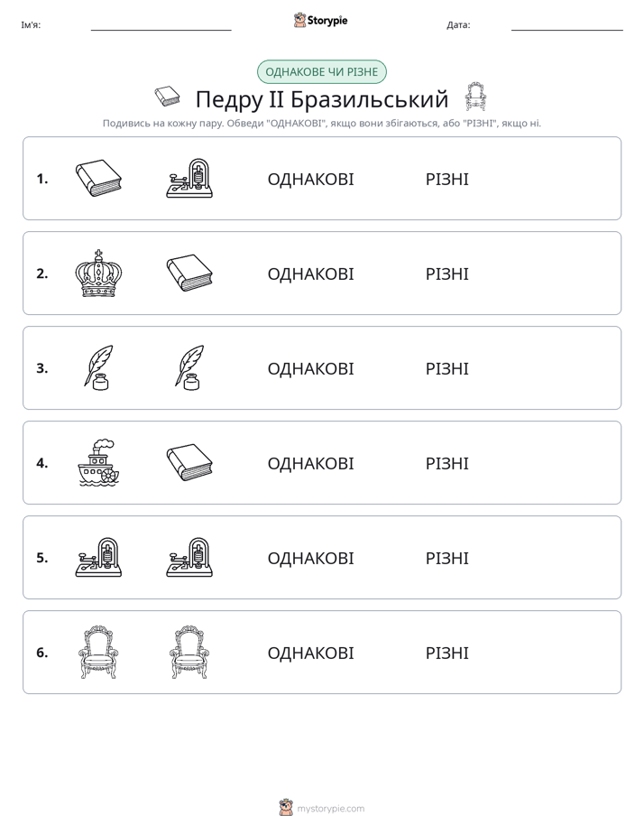This screenshot has width=644, height=834.
Task: Select ОДНАКОВІ for row 6
Action: point(310,653)
